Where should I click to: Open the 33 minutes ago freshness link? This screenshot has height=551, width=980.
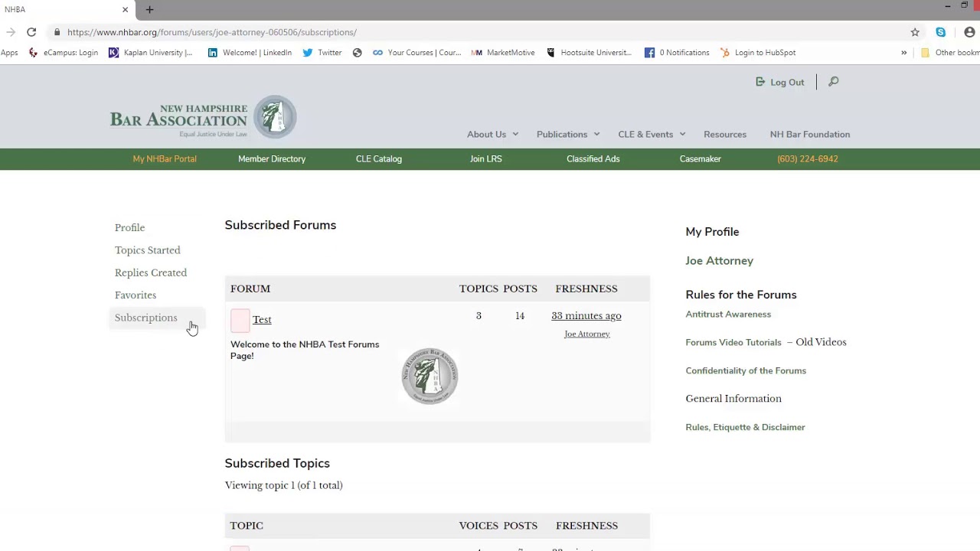[586, 315]
